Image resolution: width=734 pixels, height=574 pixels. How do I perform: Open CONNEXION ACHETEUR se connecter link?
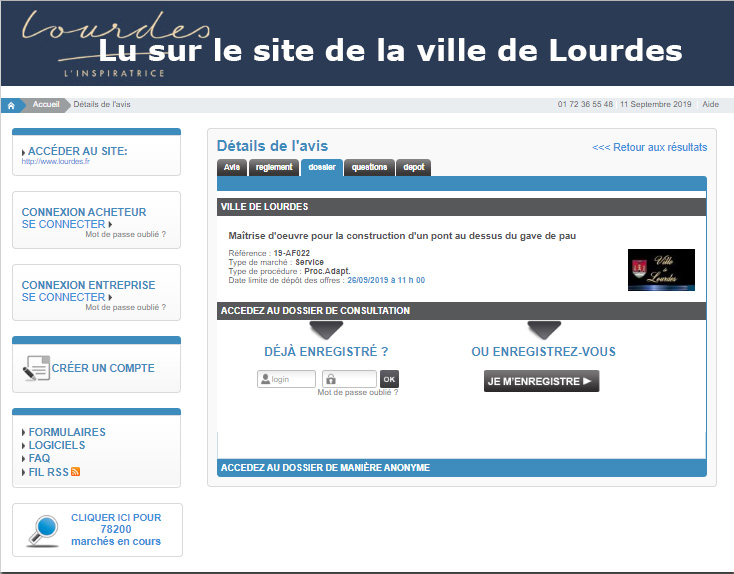(66, 225)
